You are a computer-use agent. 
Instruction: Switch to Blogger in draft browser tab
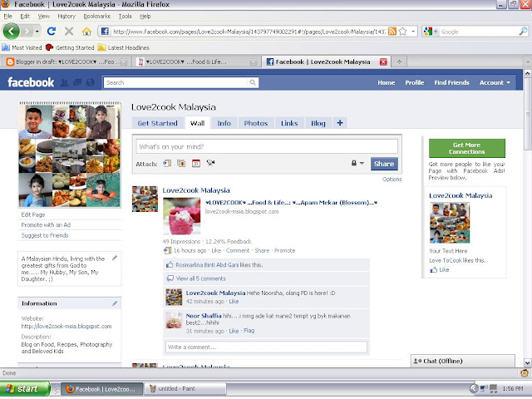coord(65,62)
